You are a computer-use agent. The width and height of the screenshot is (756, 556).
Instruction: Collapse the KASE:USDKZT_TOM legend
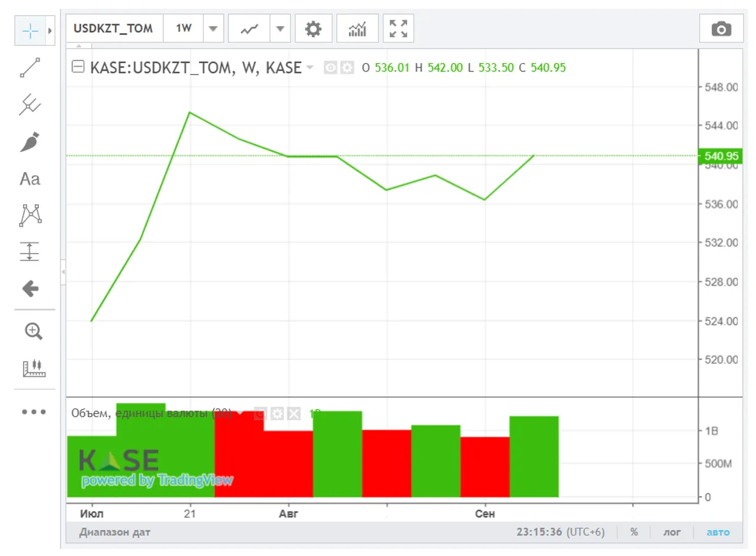tap(78, 67)
